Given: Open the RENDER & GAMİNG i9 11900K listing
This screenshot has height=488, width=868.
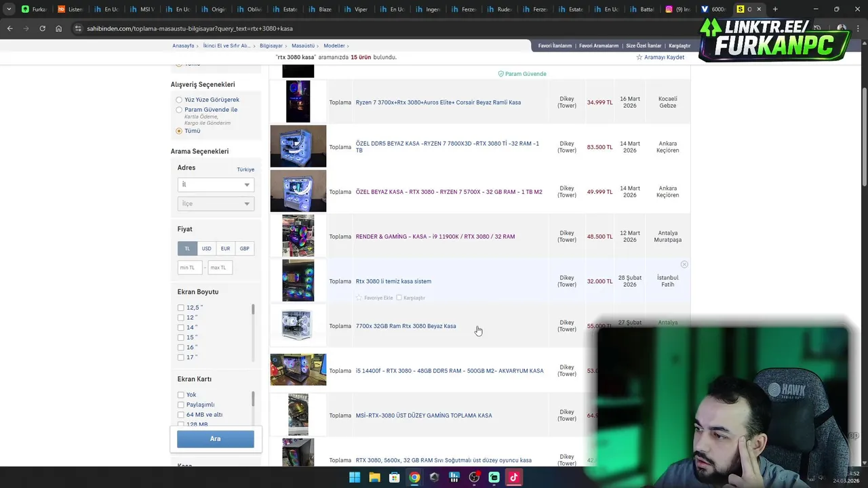Looking at the screenshot, I should (x=435, y=237).
